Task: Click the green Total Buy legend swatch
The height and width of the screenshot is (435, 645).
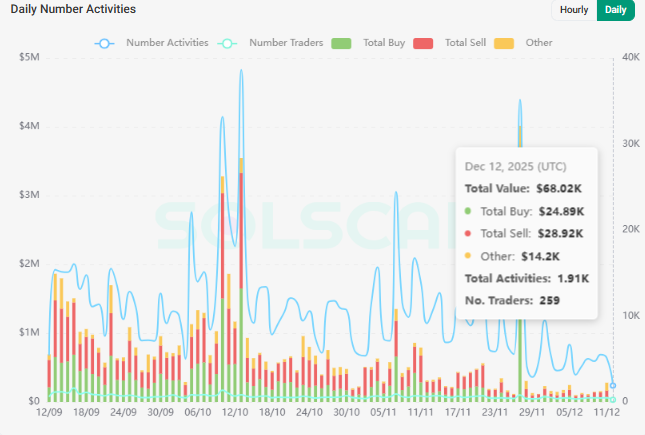Action: pyautogui.click(x=342, y=43)
